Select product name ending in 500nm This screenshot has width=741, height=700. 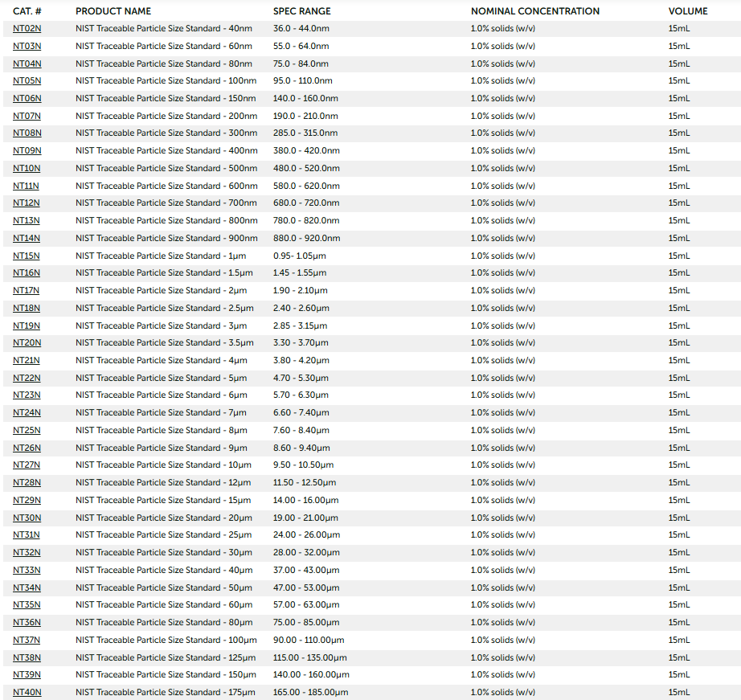[x=166, y=168]
